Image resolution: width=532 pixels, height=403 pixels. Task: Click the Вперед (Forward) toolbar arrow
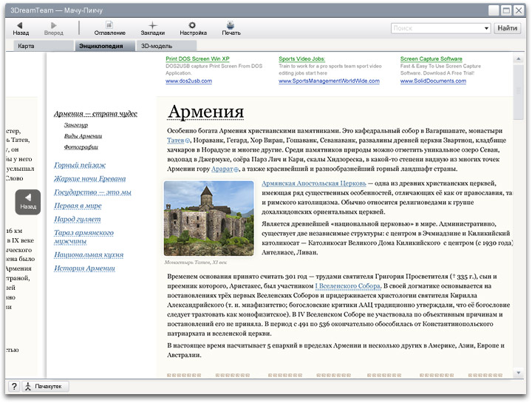point(53,25)
